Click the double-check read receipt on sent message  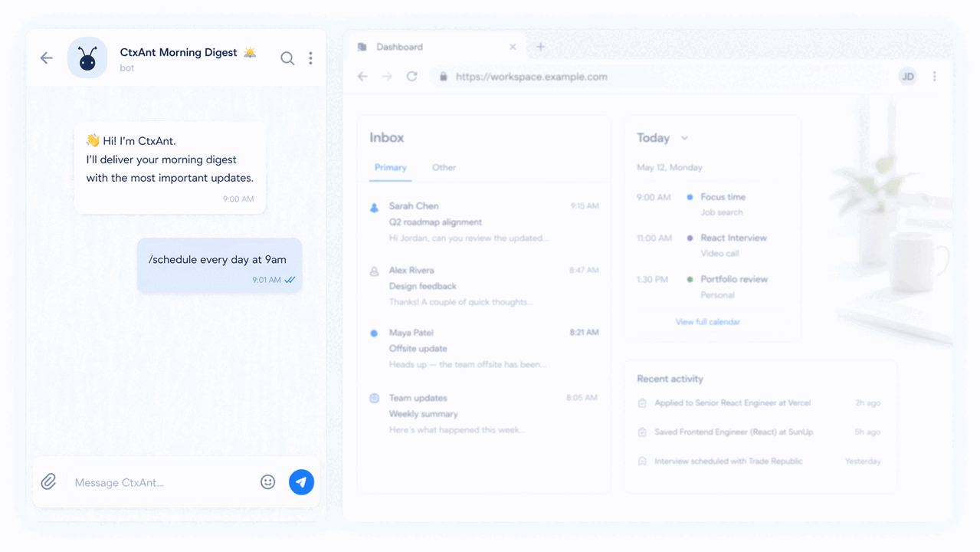290,280
